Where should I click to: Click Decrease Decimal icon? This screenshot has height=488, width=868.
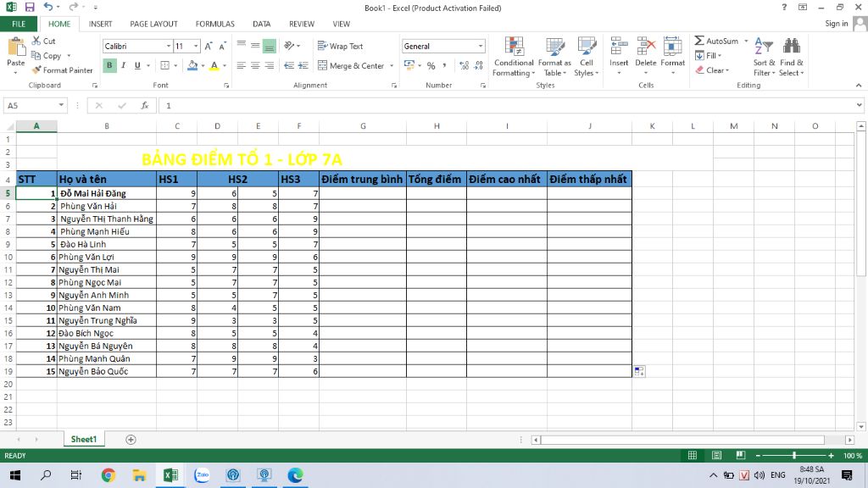(x=479, y=65)
